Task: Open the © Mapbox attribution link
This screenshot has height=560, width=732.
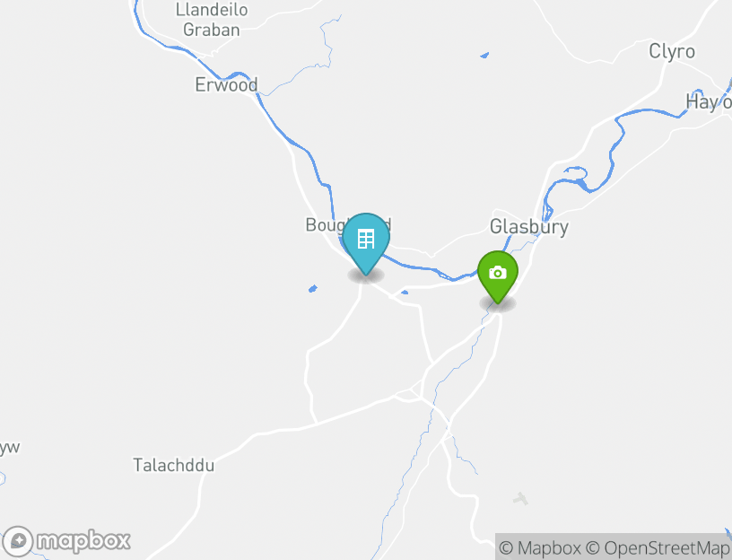Action: (540, 547)
